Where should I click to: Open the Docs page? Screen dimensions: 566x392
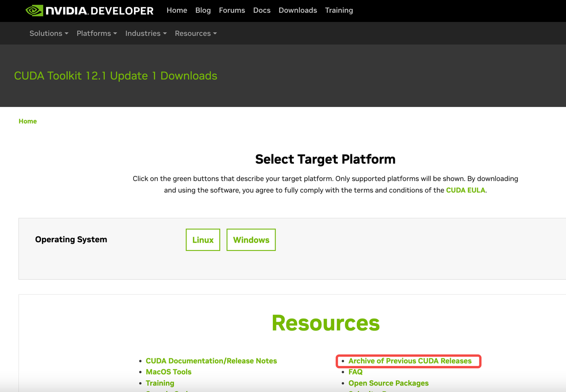pos(262,10)
